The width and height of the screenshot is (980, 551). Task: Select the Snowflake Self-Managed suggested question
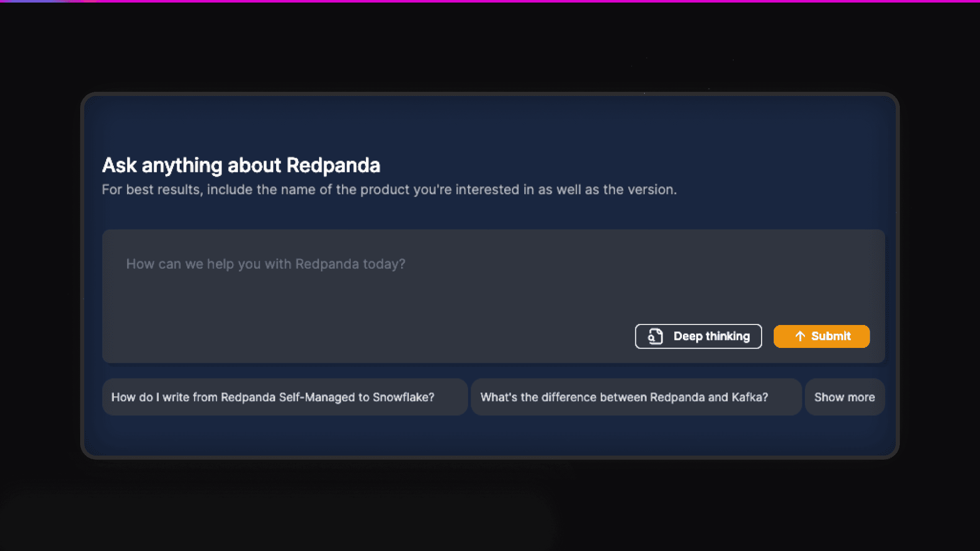(x=284, y=397)
